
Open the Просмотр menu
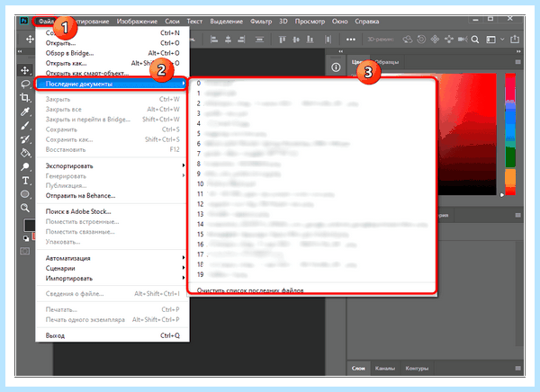click(310, 22)
